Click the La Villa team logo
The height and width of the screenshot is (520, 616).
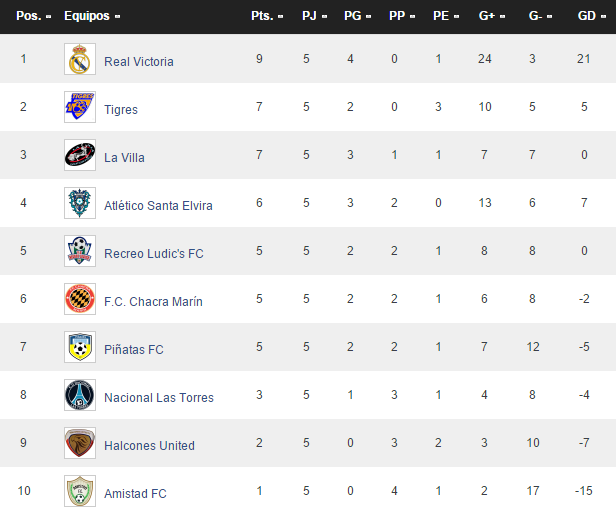point(79,156)
